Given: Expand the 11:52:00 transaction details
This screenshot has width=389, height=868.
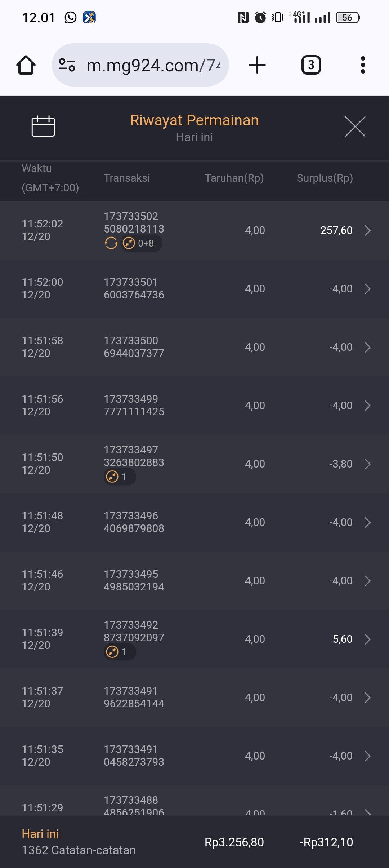Looking at the screenshot, I should (367, 289).
